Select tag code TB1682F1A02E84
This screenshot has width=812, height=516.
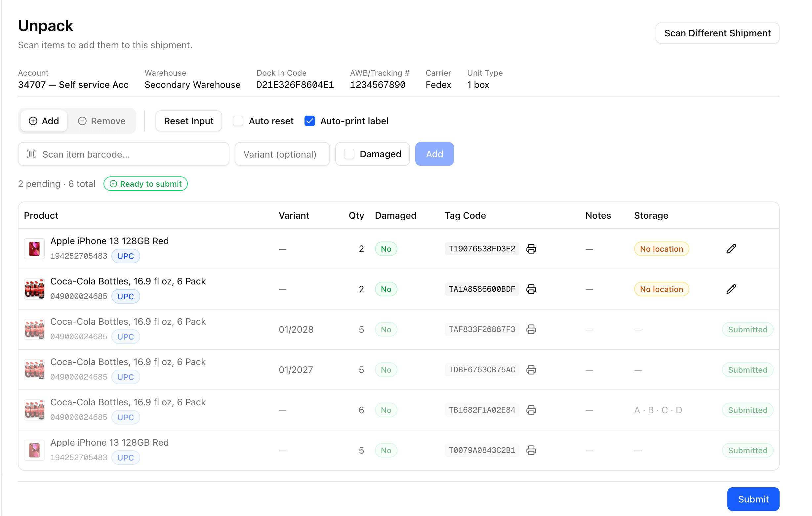(482, 410)
